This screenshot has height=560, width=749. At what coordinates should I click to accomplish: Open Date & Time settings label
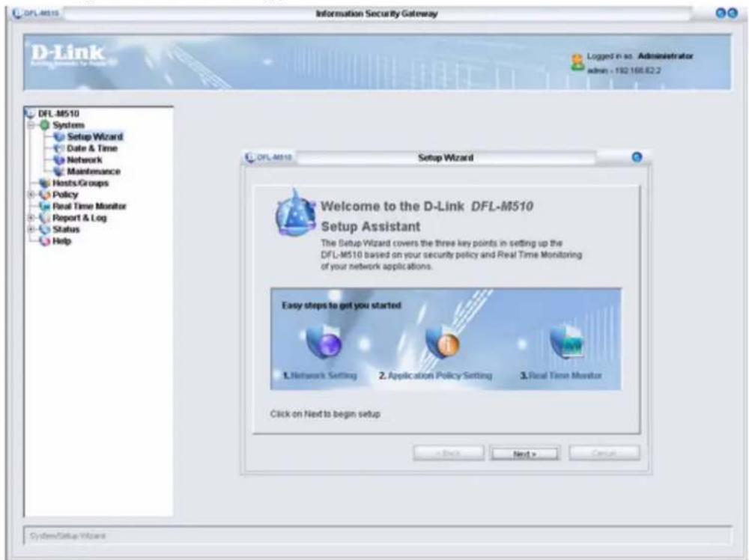[x=92, y=148]
